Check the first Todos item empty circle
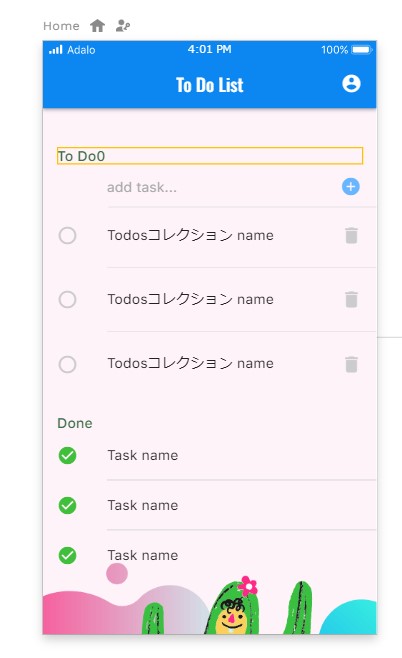402x658 pixels. 67,235
